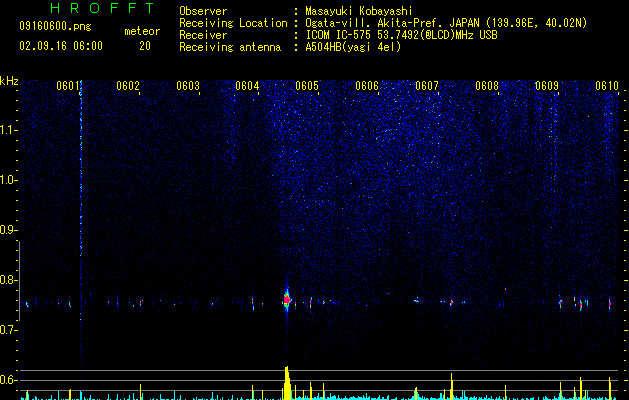Click the antenna text A504HB(yagi 4el)
Image resolution: width=629 pixels, height=400 pixels.
(x=353, y=47)
